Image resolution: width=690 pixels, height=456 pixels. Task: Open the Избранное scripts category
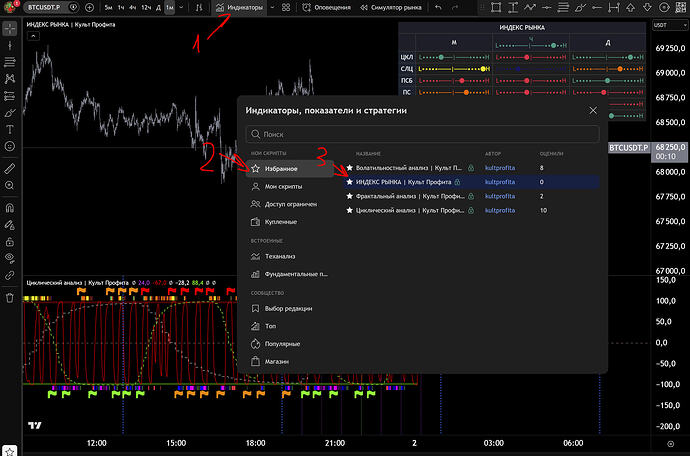click(x=290, y=169)
